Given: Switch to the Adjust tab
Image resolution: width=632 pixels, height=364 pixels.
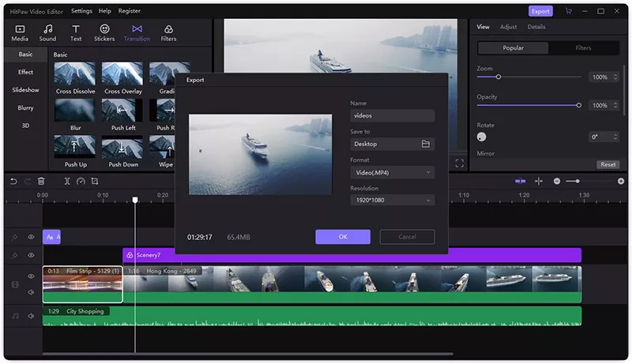Looking at the screenshot, I should (508, 27).
